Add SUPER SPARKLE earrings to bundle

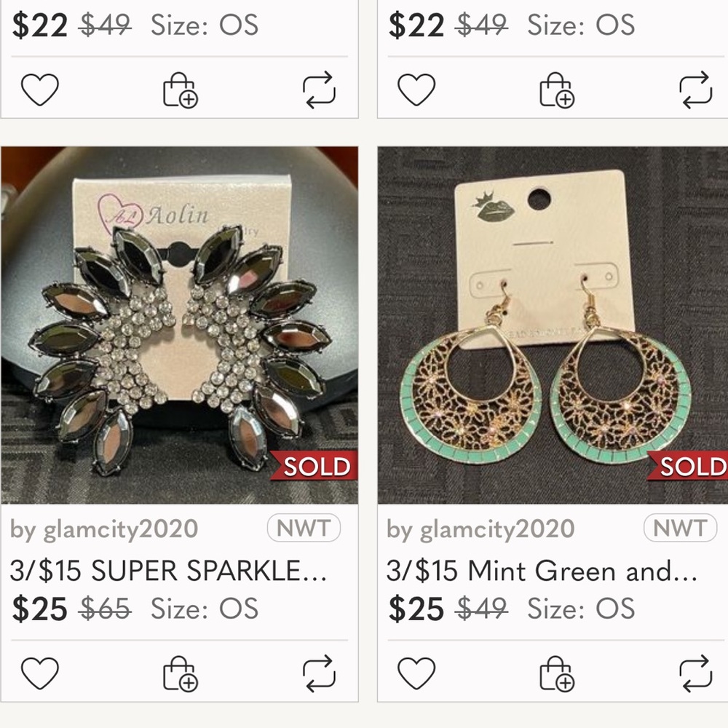[x=180, y=673]
